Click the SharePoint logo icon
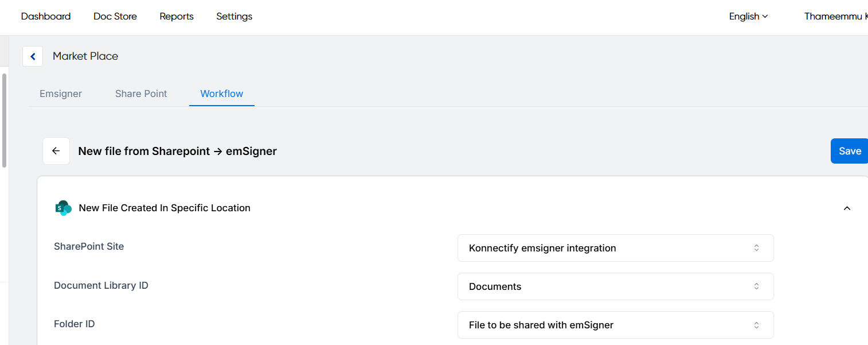 pyautogui.click(x=63, y=208)
